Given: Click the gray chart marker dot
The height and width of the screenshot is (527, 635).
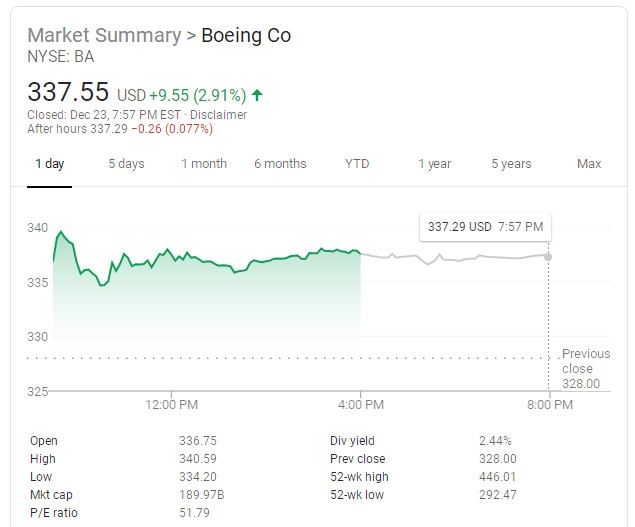Looking at the screenshot, I should (548, 256).
